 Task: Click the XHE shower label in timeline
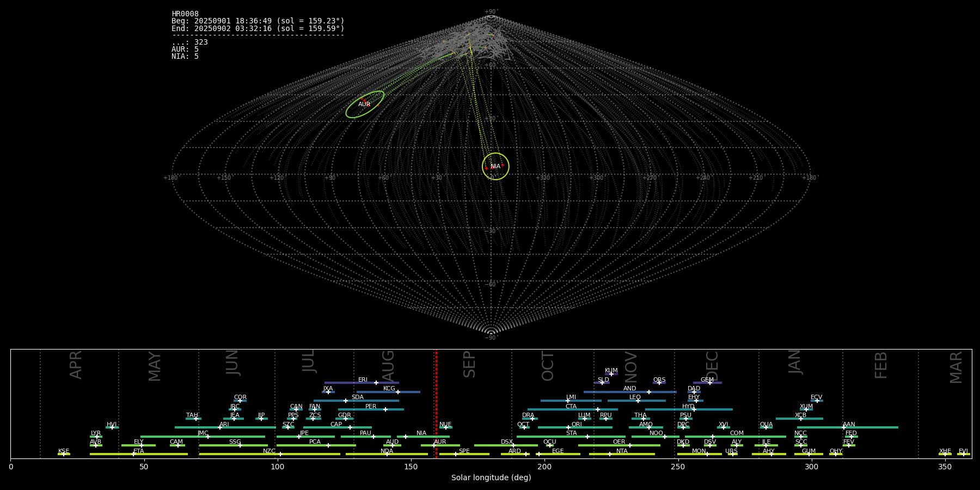[x=945, y=451]
